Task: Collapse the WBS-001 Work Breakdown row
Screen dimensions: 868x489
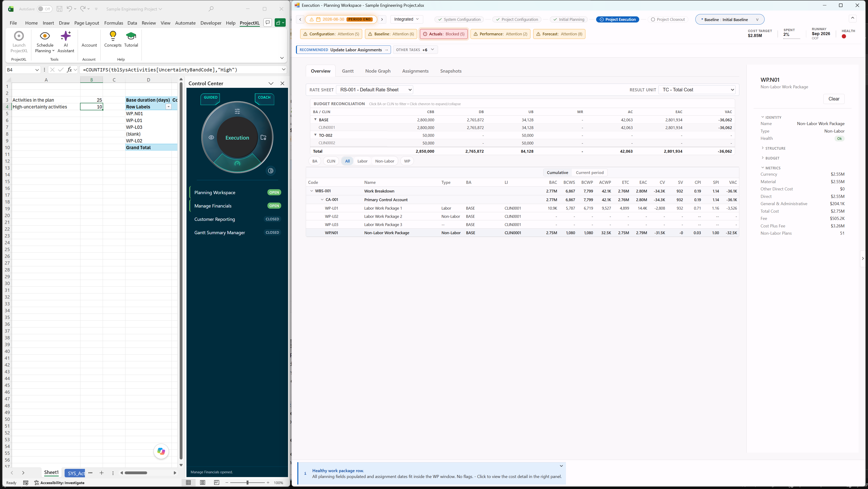Action: pos(312,191)
